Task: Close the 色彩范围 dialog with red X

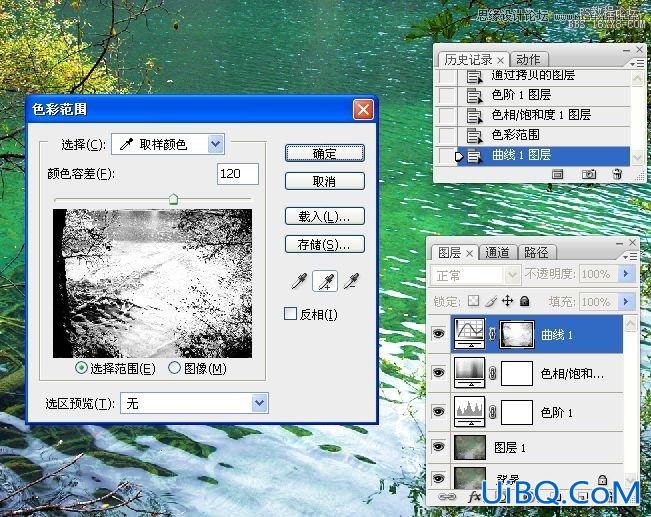Action: [x=363, y=110]
